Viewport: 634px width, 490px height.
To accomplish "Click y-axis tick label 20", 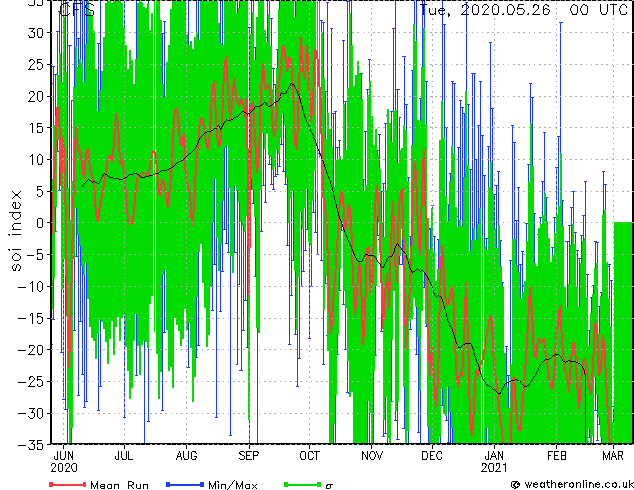I will pos(35,96).
